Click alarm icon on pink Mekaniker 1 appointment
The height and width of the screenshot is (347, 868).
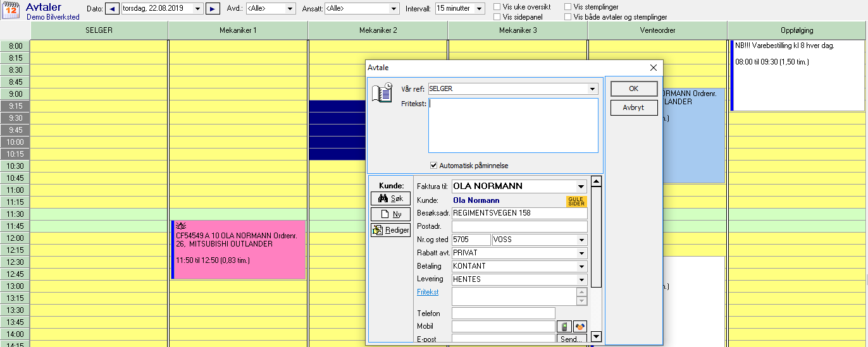[180, 226]
